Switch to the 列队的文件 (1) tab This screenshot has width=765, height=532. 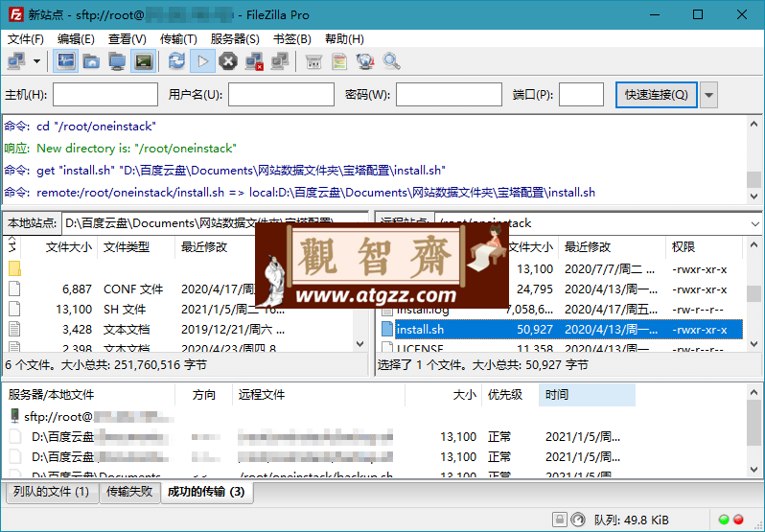tap(52, 492)
